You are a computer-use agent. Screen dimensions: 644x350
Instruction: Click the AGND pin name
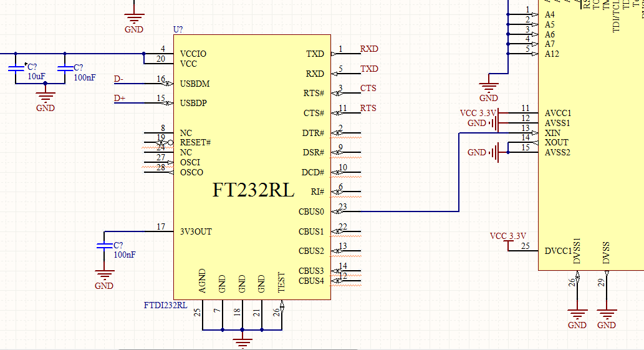(x=202, y=281)
